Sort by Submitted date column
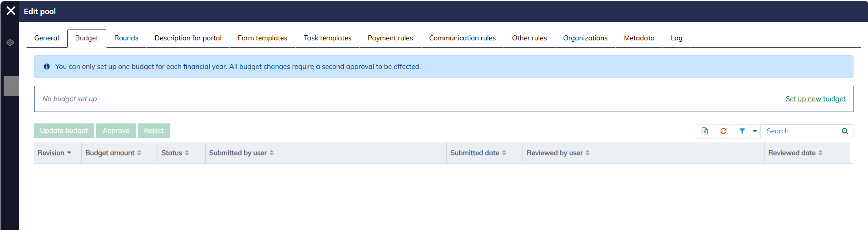868x230 pixels. [x=478, y=153]
